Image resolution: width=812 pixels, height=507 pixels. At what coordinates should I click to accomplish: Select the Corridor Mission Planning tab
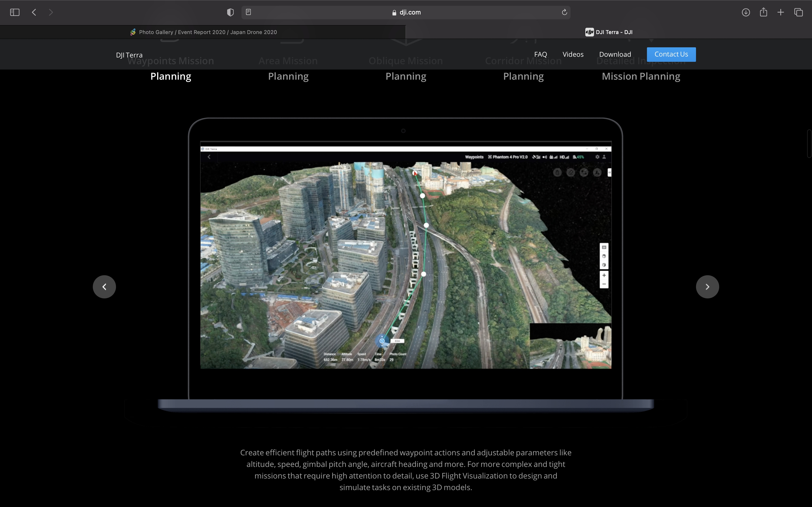(523, 77)
